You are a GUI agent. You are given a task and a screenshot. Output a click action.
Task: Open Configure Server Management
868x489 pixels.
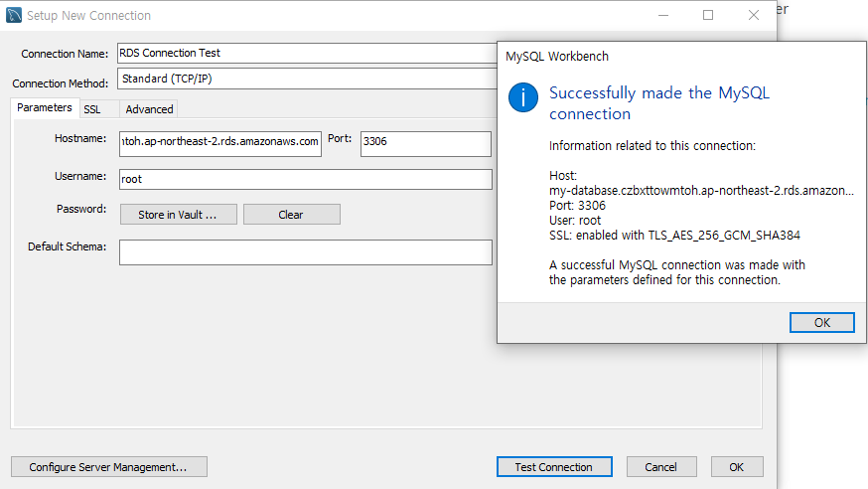coord(109,467)
